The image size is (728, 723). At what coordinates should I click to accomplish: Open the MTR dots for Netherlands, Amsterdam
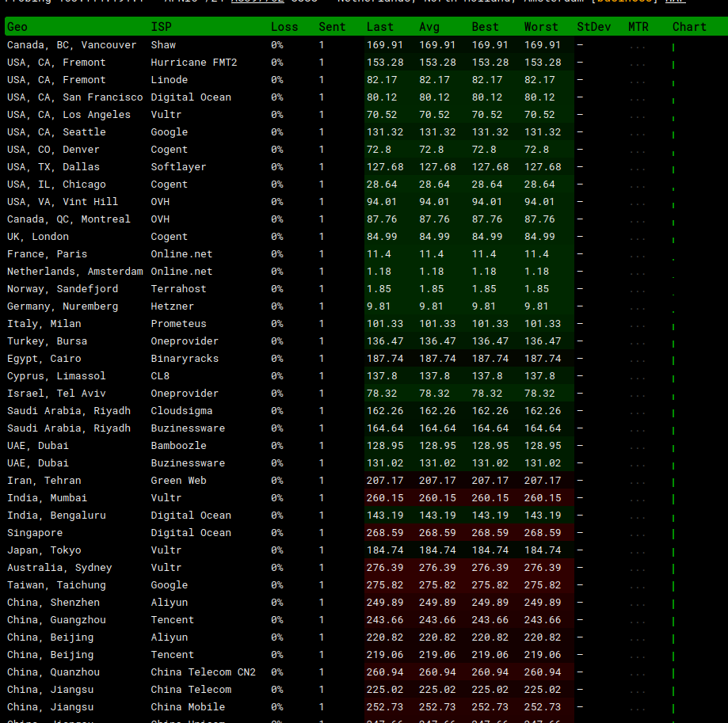(638, 273)
